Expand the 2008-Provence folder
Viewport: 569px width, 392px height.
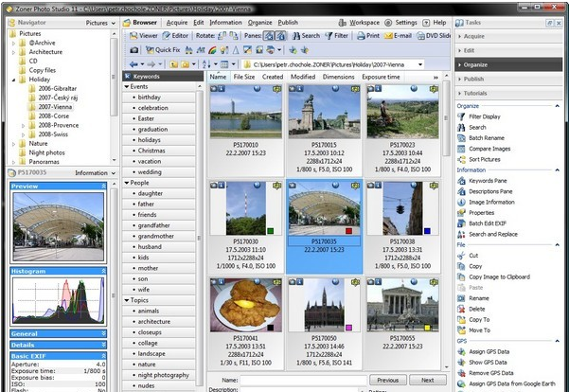tap(24, 126)
